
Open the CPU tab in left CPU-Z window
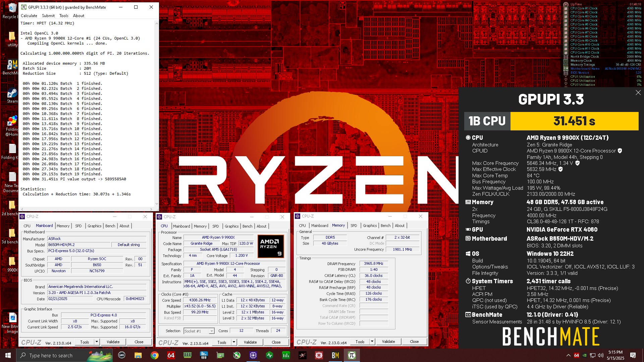coord(27,226)
